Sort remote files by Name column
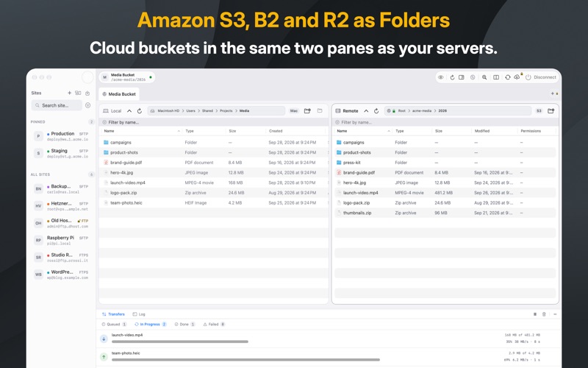Image resolution: width=588 pixels, height=368 pixels. [x=363, y=131]
